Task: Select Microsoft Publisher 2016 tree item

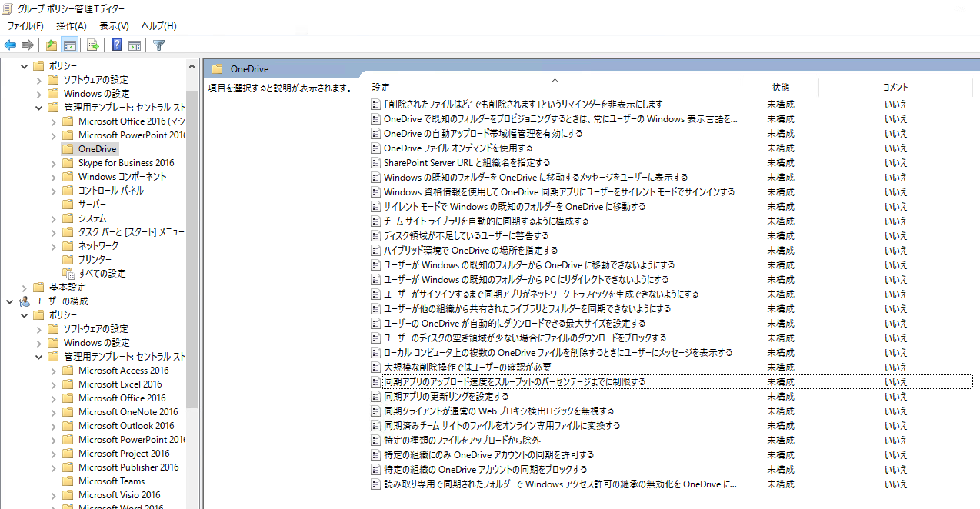Action: pyautogui.click(x=128, y=467)
